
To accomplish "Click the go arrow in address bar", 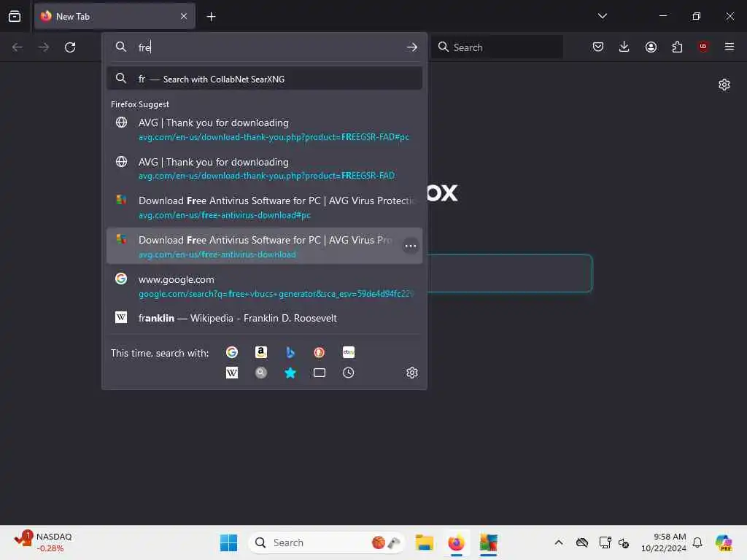I will [412, 47].
